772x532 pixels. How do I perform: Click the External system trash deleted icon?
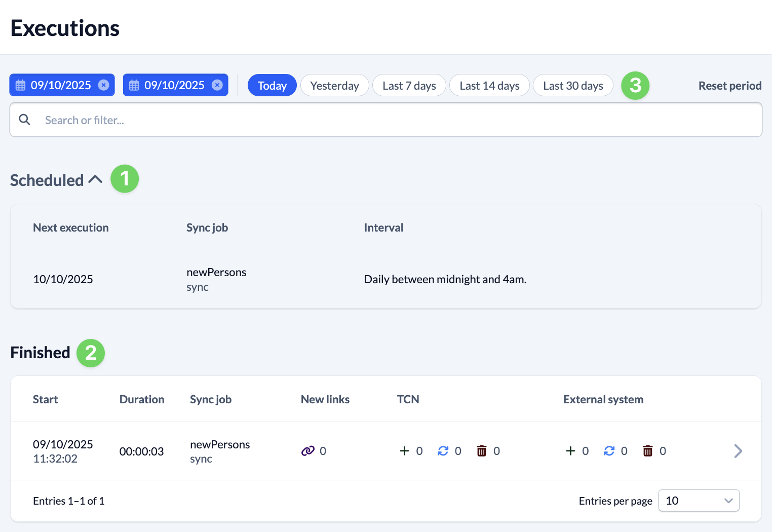point(648,451)
